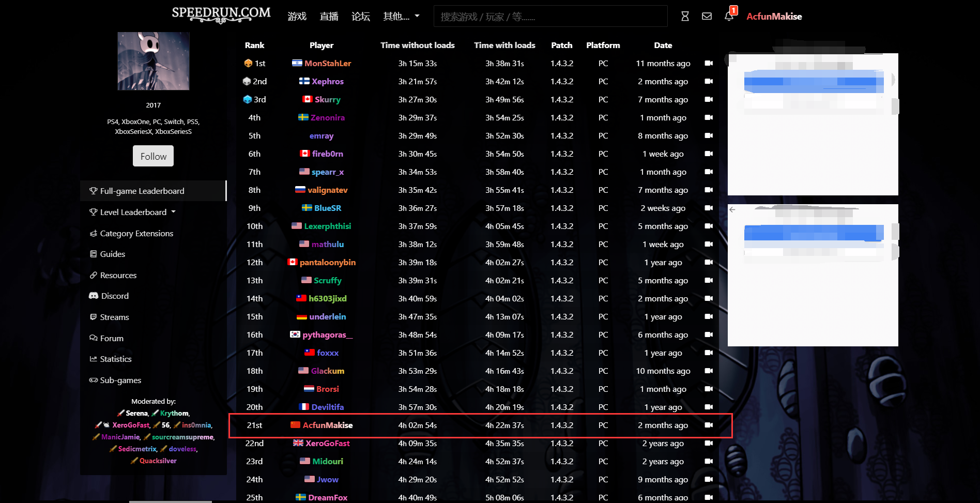Viewport: 980px width, 503px height.
Task: Click the Follow button
Action: point(153,156)
